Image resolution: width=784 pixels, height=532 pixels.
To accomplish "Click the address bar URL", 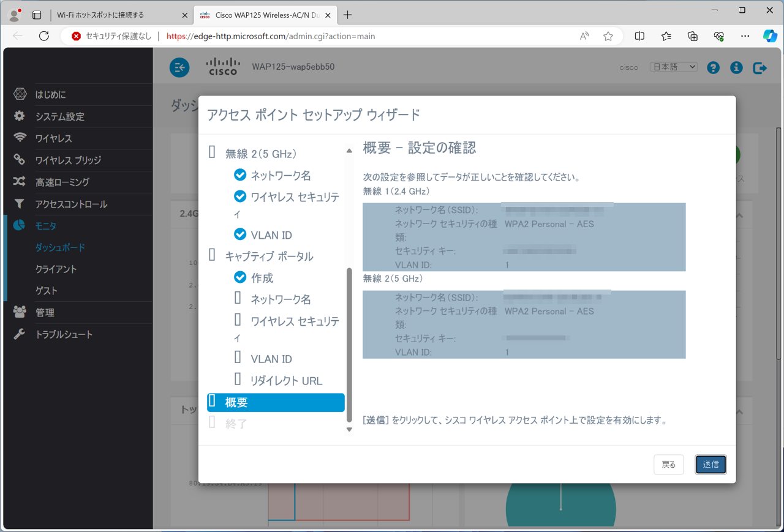I will click(271, 36).
